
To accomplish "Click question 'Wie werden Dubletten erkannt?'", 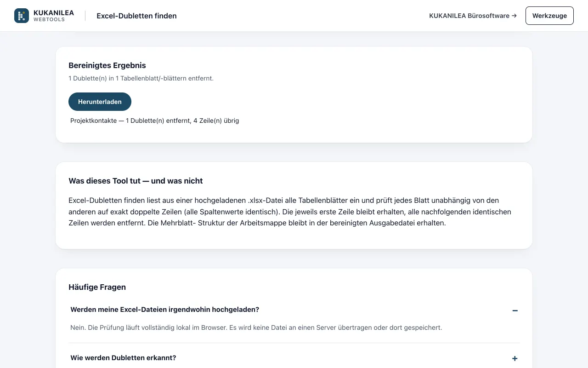I will [123, 357].
